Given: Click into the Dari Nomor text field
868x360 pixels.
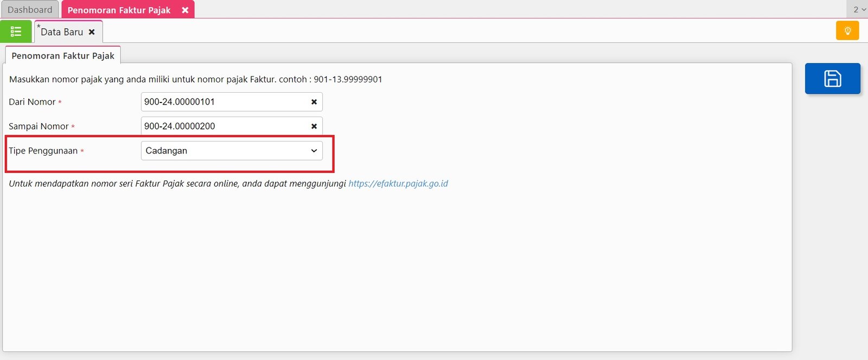Looking at the screenshot, I should click(x=225, y=102).
